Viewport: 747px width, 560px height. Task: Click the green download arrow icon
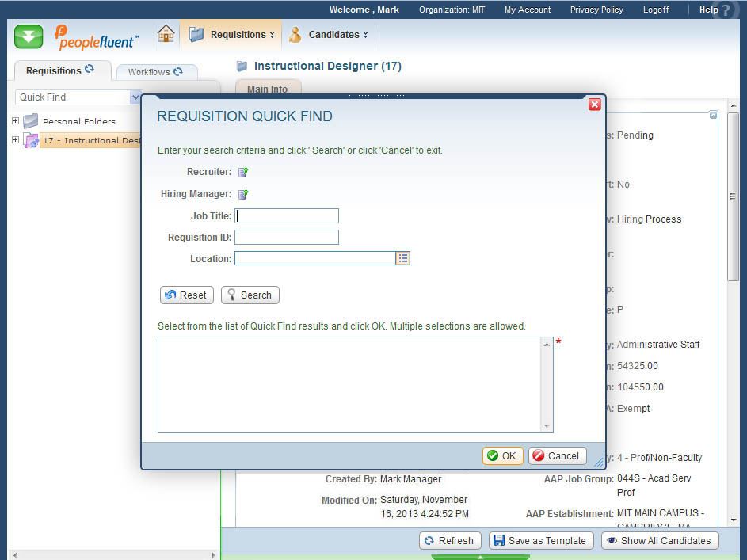click(x=29, y=36)
